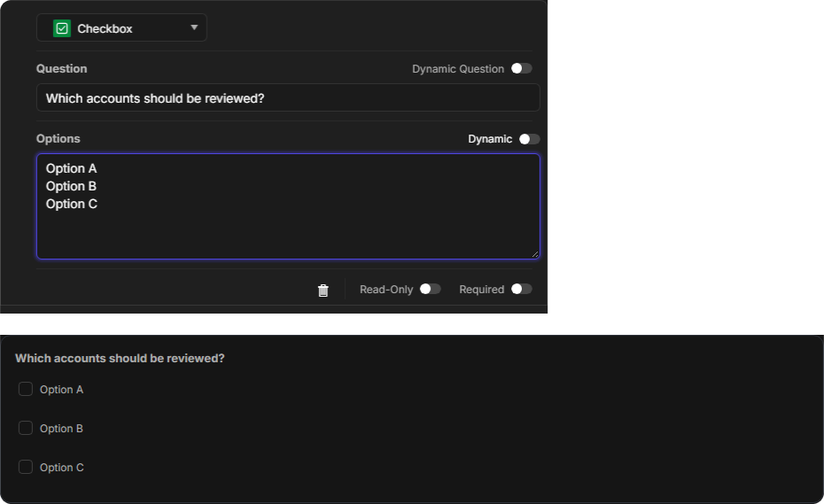
Task: Tick the Option C checkbox in preview
Action: tap(26, 467)
